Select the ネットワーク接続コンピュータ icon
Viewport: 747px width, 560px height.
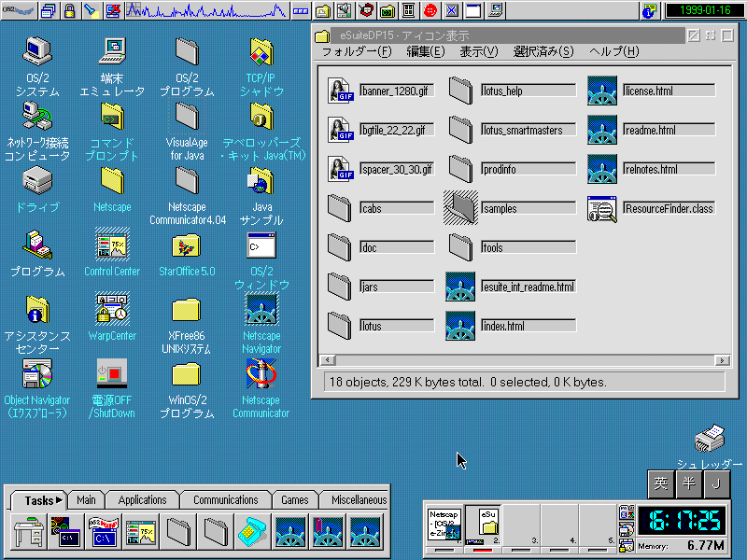click(x=37, y=116)
